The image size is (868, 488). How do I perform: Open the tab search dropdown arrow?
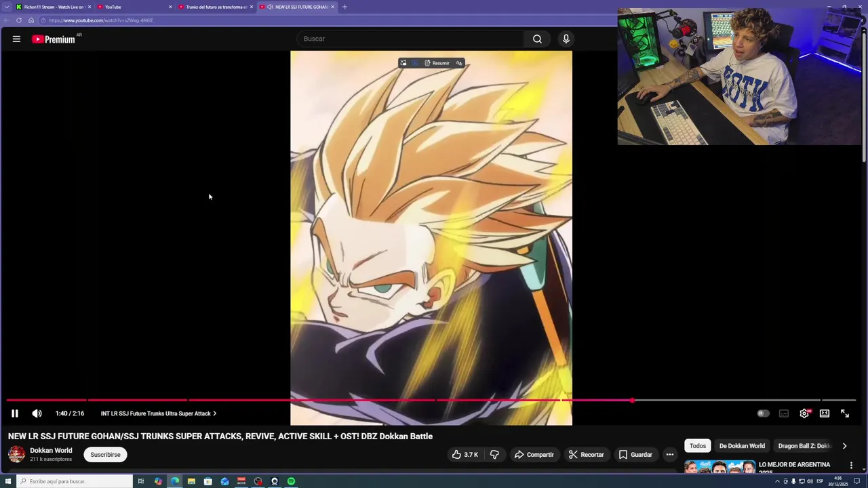pos(6,7)
